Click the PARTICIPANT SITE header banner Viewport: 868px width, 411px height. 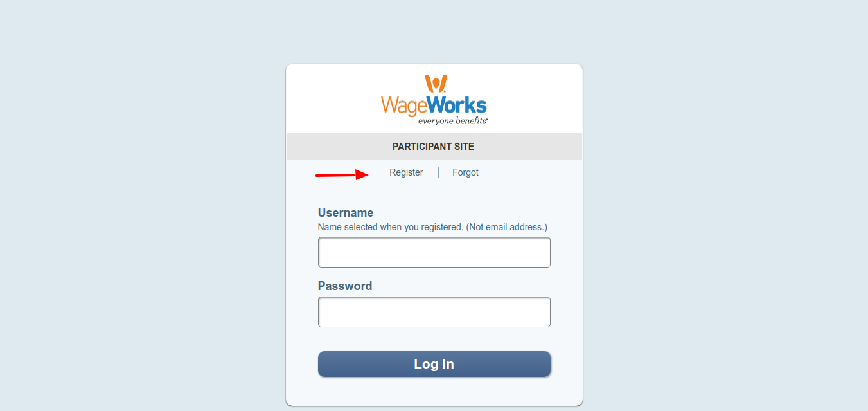(434, 147)
